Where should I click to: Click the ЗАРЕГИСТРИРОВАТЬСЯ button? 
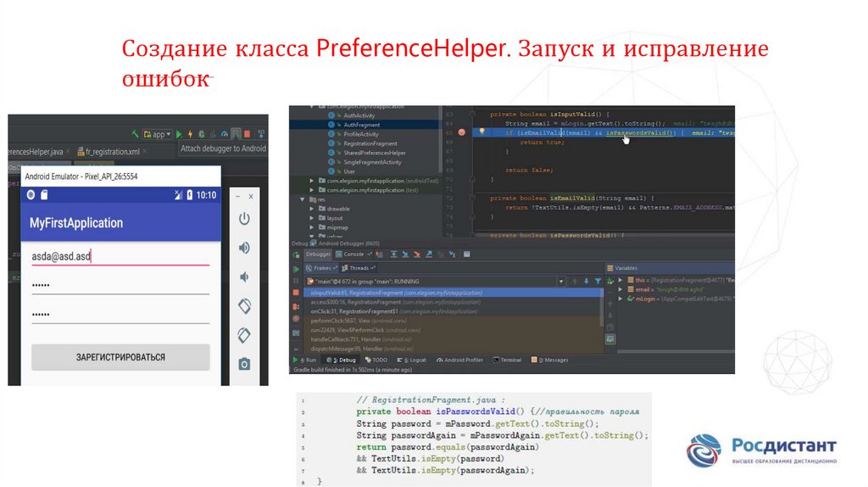tap(120, 357)
